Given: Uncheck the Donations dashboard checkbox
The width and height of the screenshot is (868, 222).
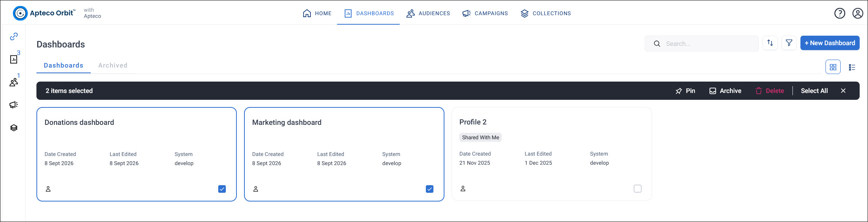Looking at the screenshot, I should click(x=222, y=189).
